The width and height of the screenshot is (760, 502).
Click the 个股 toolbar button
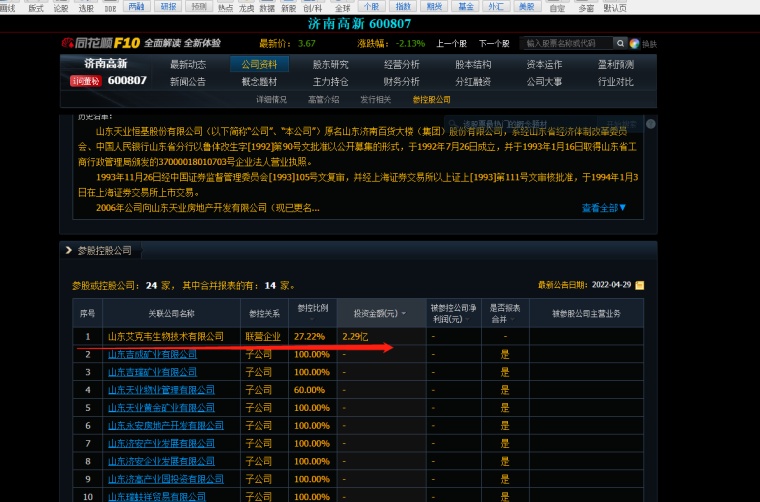371,6
